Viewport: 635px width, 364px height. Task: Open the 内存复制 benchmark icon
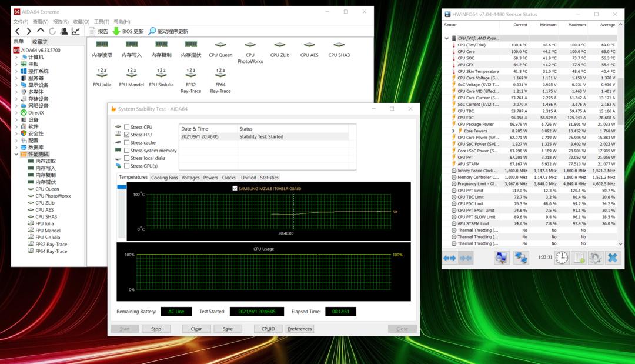[x=161, y=49]
